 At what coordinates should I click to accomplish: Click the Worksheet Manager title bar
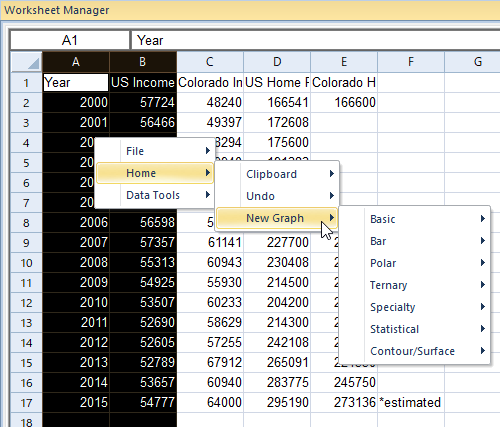click(x=250, y=10)
